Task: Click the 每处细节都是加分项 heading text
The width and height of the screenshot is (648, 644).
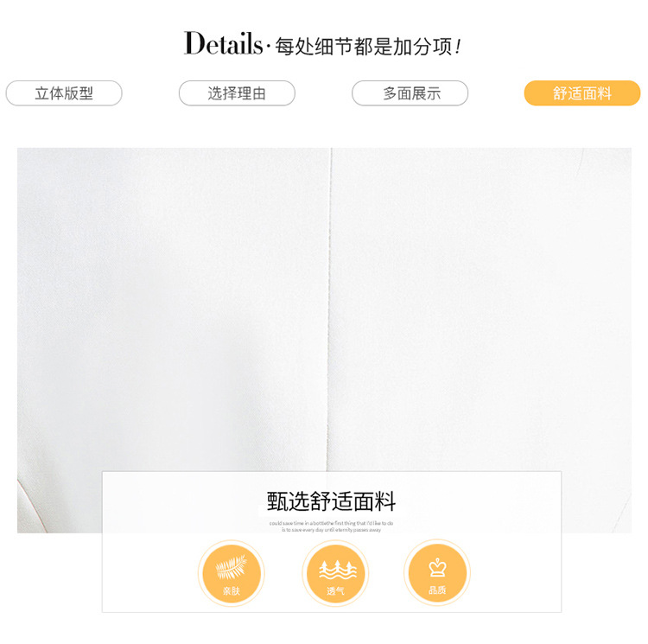Action: (x=364, y=47)
